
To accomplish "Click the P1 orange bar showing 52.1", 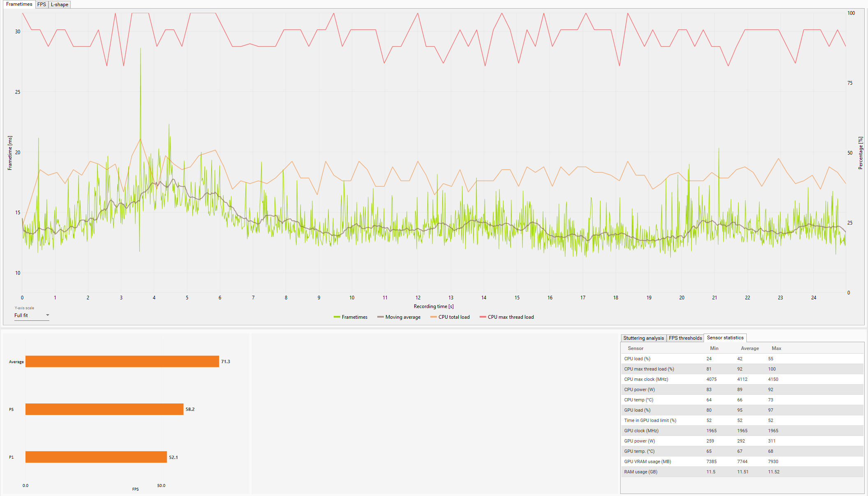I will [96, 457].
